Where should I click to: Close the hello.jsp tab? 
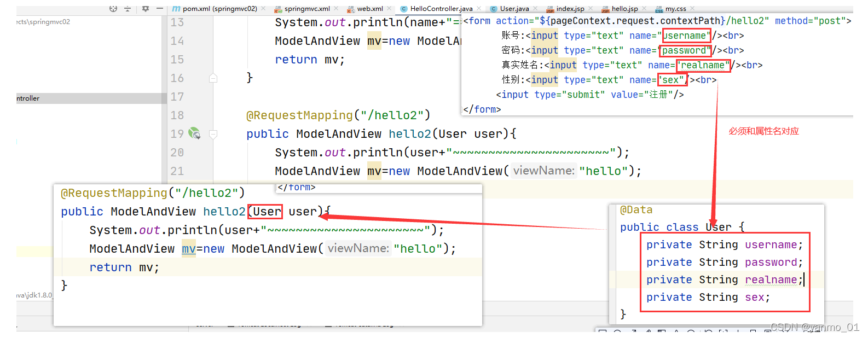coord(644,9)
